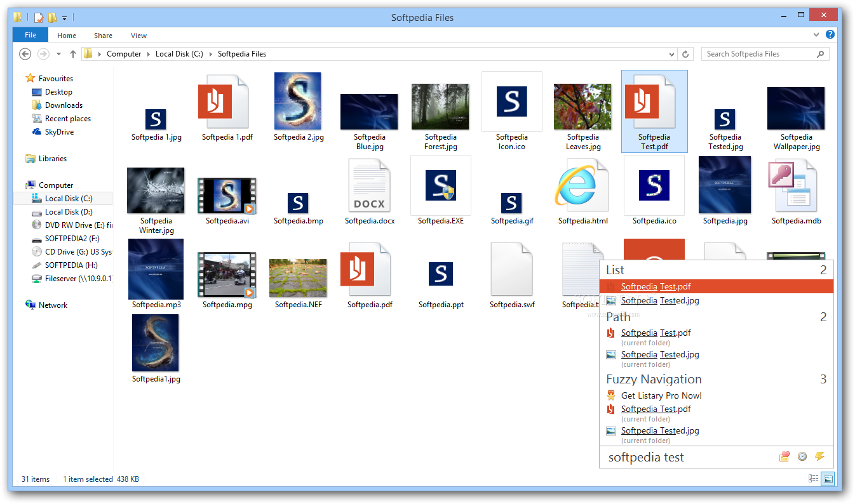Go back with the Back arrow button
The width and height of the screenshot is (855, 504).
tap(25, 54)
